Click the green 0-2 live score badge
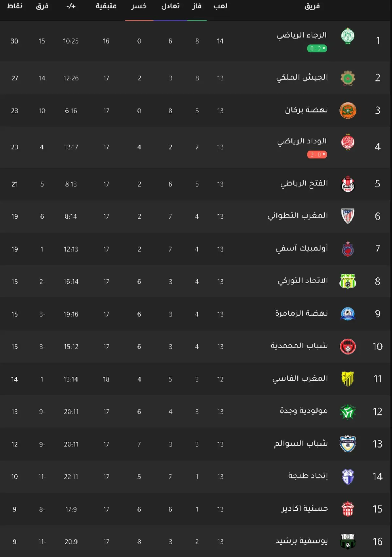 (317, 48)
